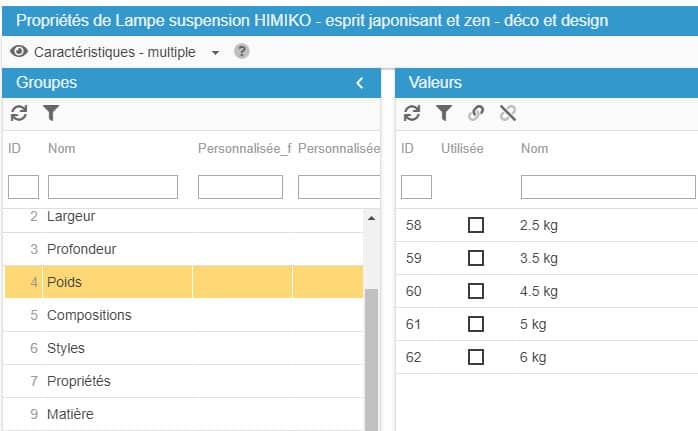
Task: Check the Utilisée box for 2.5 kg
Action: (x=476, y=226)
